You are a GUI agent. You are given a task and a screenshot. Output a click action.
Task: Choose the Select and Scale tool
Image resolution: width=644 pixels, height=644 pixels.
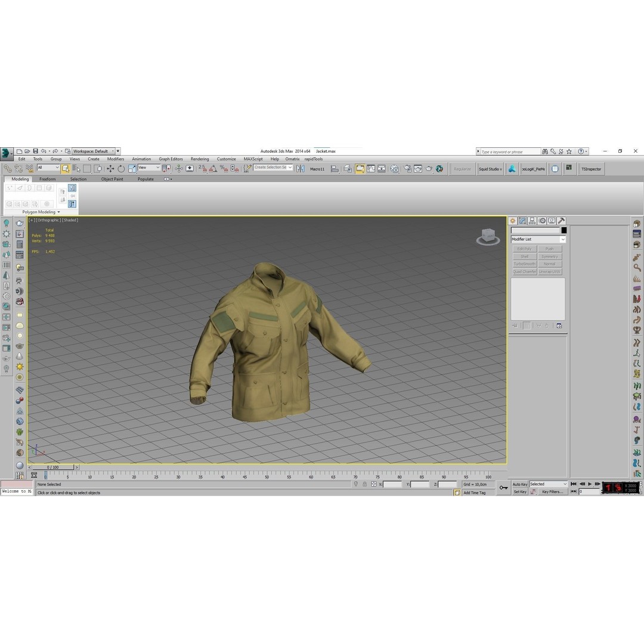pyautogui.click(x=132, y=168)
